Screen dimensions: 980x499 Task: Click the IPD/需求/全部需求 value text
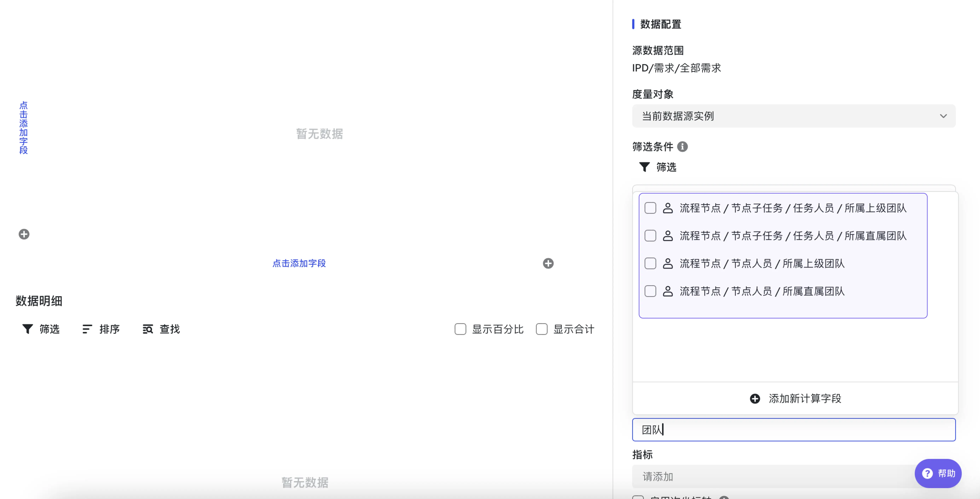676,68
